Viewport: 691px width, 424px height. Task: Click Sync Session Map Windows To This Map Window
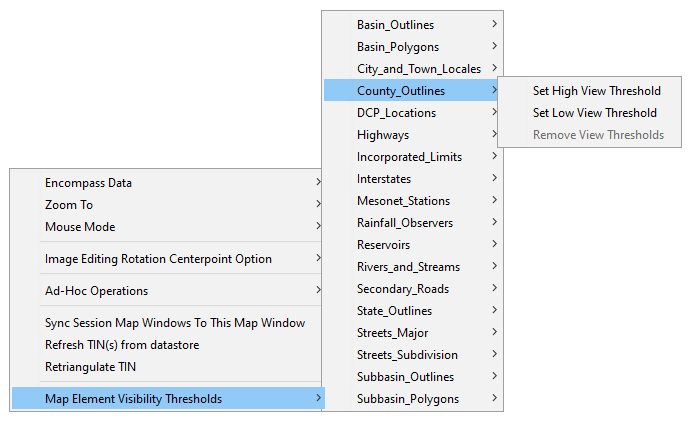coord(175,323)
